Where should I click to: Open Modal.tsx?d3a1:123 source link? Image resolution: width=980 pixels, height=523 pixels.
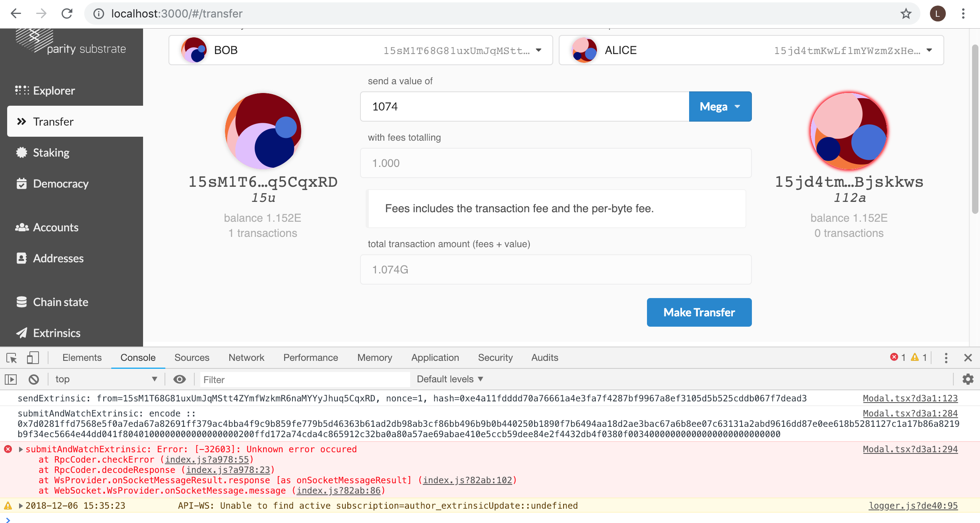(910, 398)
